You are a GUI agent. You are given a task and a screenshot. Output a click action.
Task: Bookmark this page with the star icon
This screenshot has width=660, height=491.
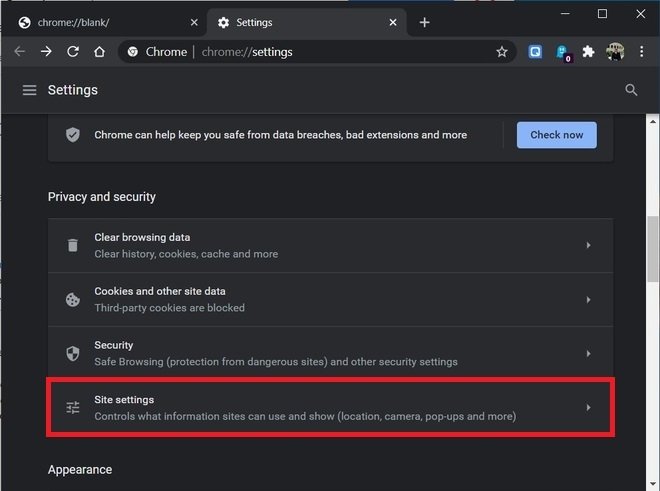click(501, 52)
